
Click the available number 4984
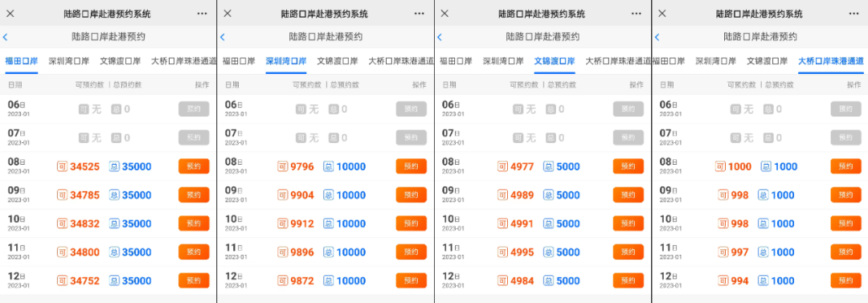[x=522, y=280]
